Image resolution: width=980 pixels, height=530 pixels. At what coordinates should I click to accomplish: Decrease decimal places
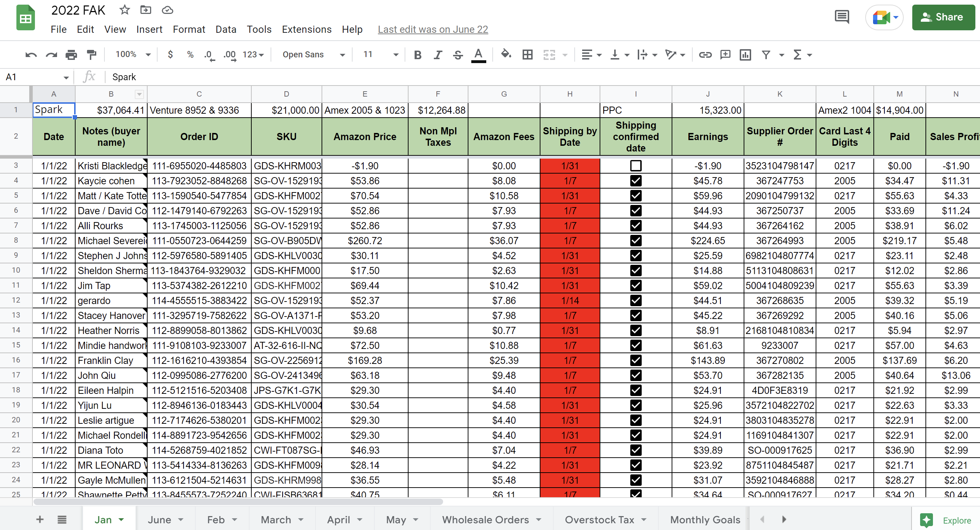click(x=209, y=55)
